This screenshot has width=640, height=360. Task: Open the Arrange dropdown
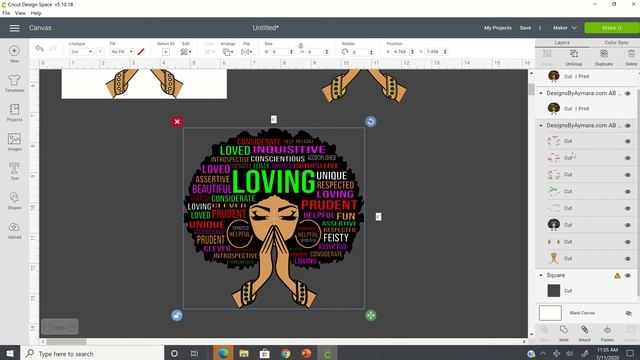228,52
